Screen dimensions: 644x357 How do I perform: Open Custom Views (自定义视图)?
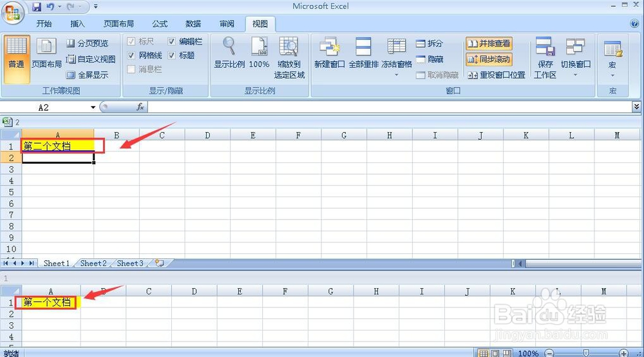pos(91,59)
